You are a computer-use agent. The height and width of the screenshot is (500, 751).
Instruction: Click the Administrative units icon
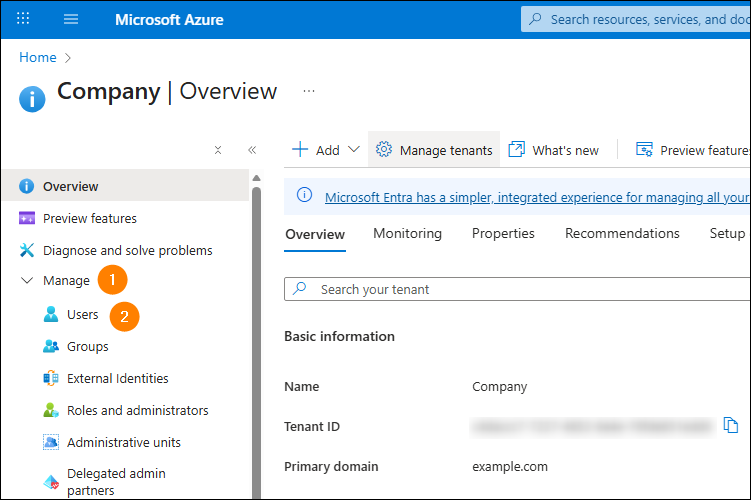tap(51, 442)
